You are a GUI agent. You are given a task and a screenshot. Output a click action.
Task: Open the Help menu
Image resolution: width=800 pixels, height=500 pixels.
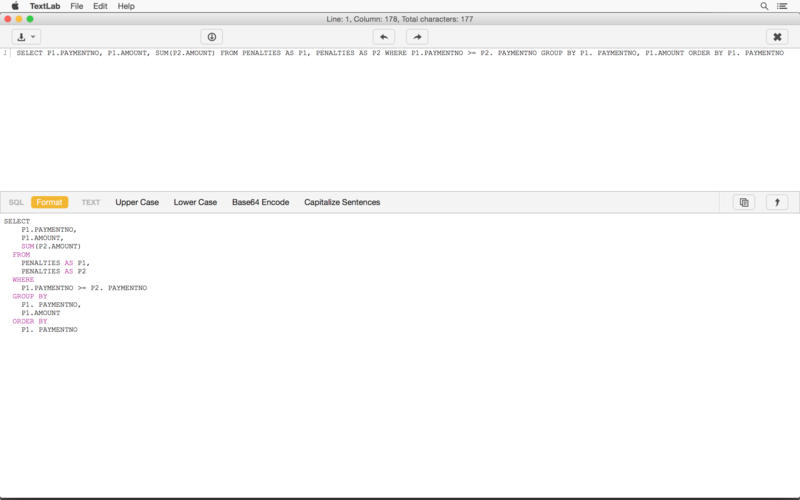[126, 6]
